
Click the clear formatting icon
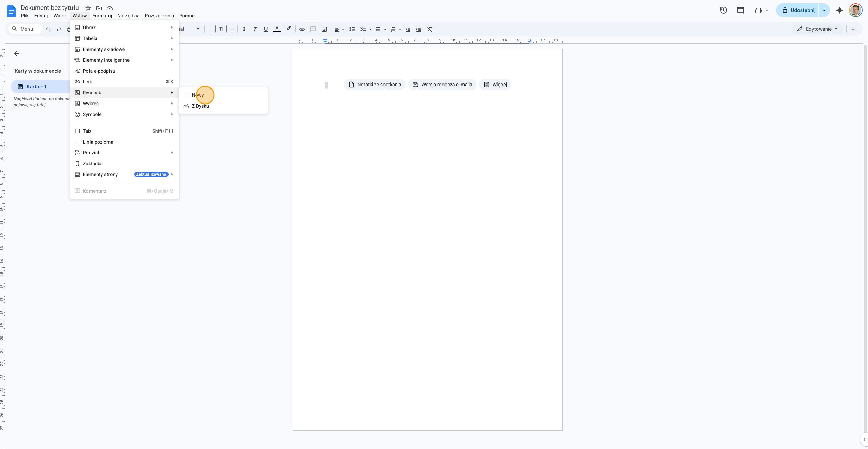click(x=430, y=29)
